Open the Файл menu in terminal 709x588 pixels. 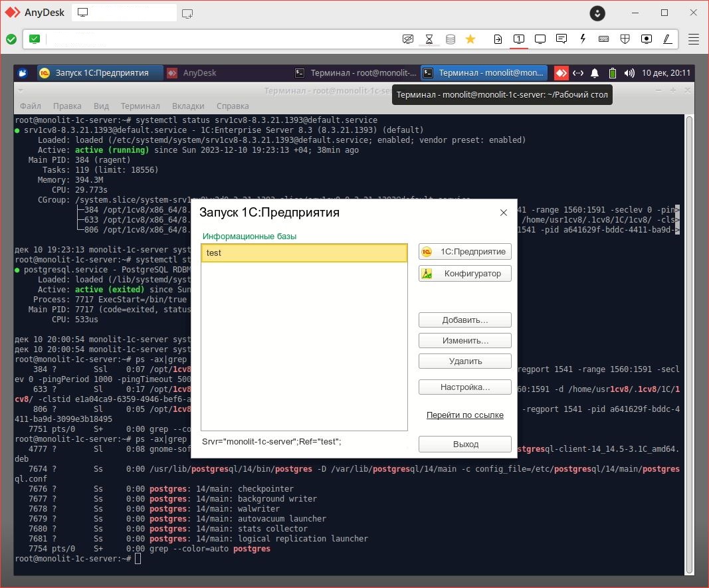point(31,106)
